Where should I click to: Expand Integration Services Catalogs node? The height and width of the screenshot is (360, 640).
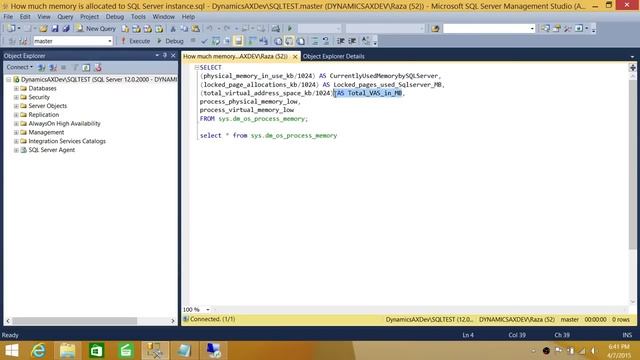coord(16,141)
